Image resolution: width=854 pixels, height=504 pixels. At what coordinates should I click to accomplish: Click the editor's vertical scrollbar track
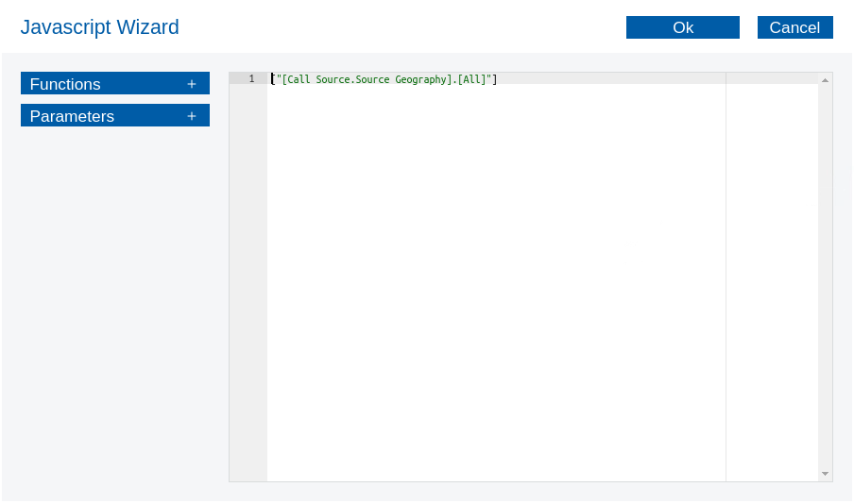825,283
